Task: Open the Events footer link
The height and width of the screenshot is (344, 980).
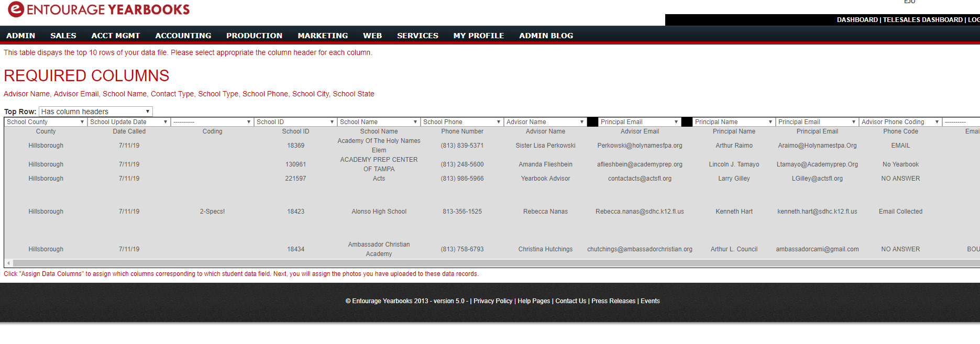Action: (650, 301)
